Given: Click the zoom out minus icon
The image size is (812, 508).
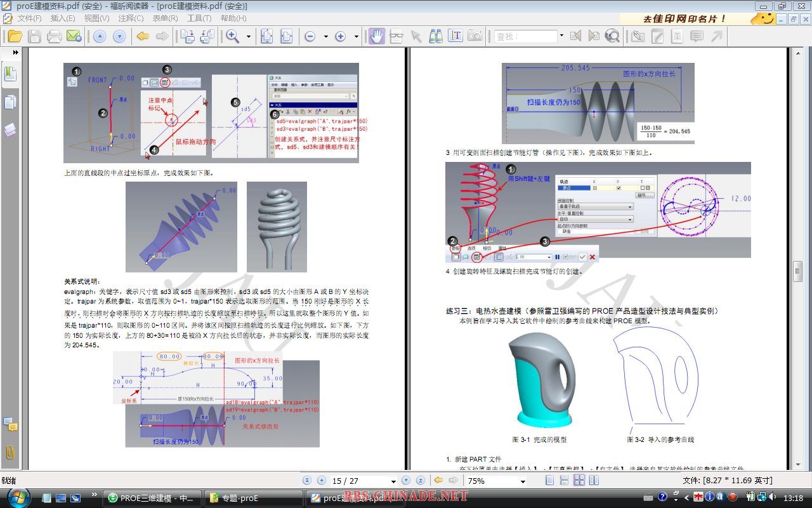Looking at the screenshot, I should [x=310, y=36].
